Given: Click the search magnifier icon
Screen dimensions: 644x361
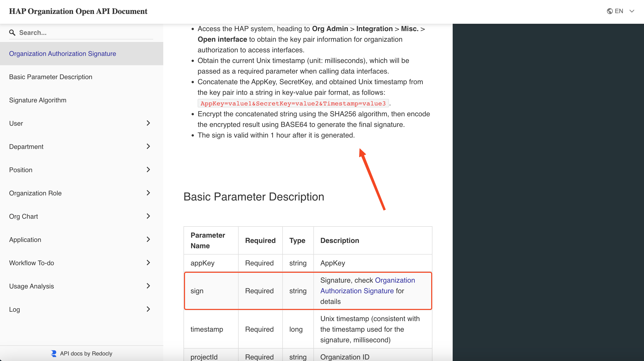Looking at the screenshot, I should (x=12, y=33).
